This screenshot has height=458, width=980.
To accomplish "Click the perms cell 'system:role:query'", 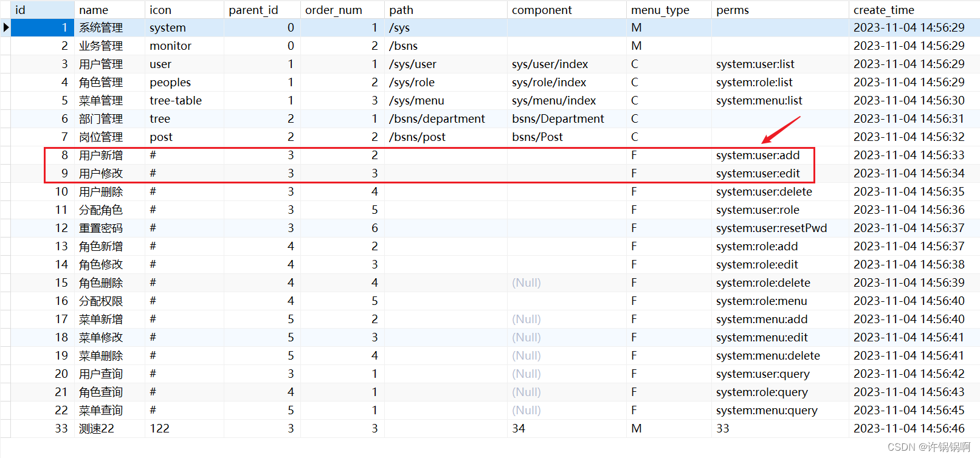I will pyautogui.click(x=780, y=392).
